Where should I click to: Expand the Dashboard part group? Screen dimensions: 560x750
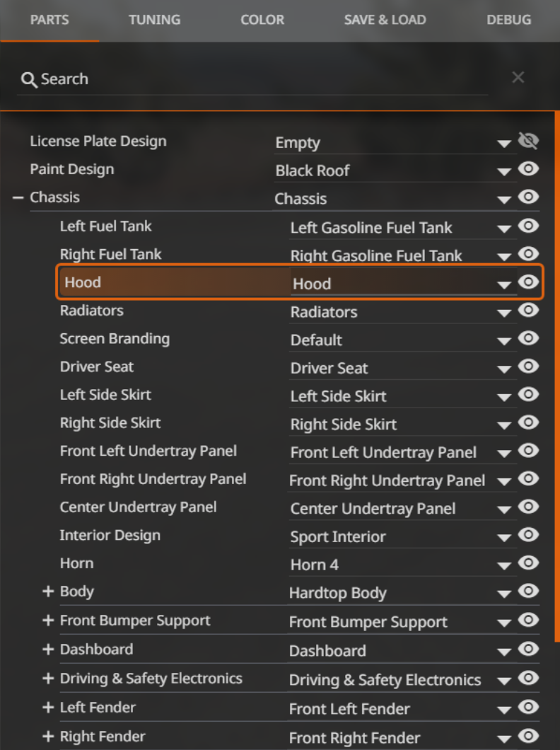(x=48, y=650)
